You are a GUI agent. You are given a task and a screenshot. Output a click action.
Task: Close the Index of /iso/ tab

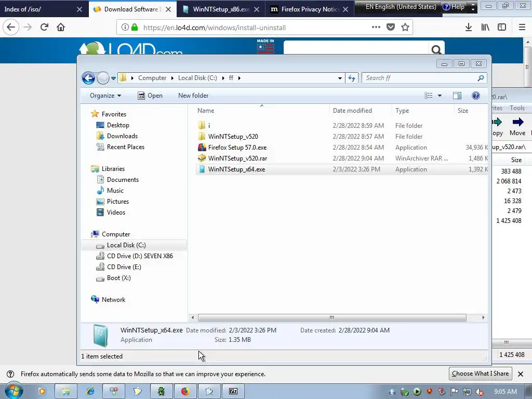click(x=79, y=9)
